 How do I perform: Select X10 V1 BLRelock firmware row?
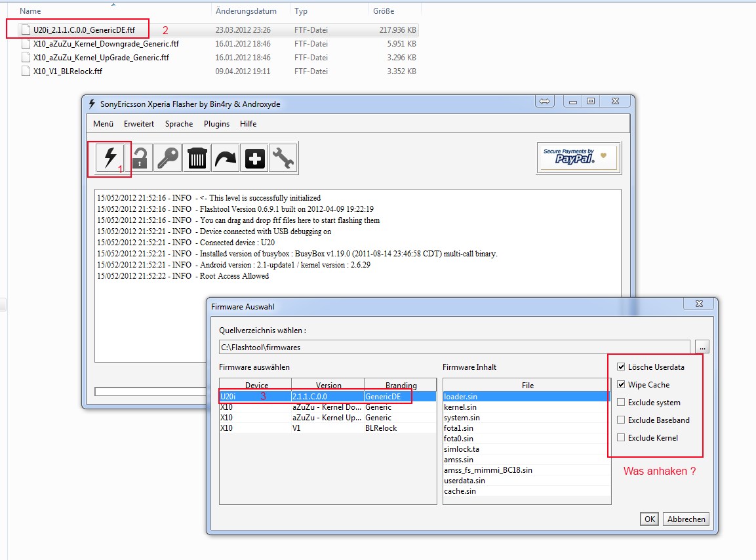tap(328, 428)
